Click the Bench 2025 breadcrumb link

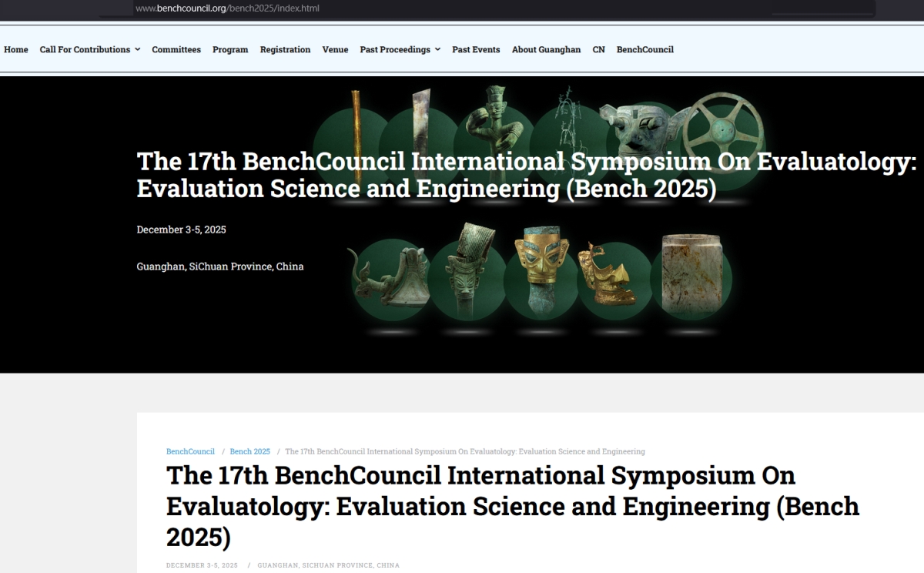coord(249,451)
